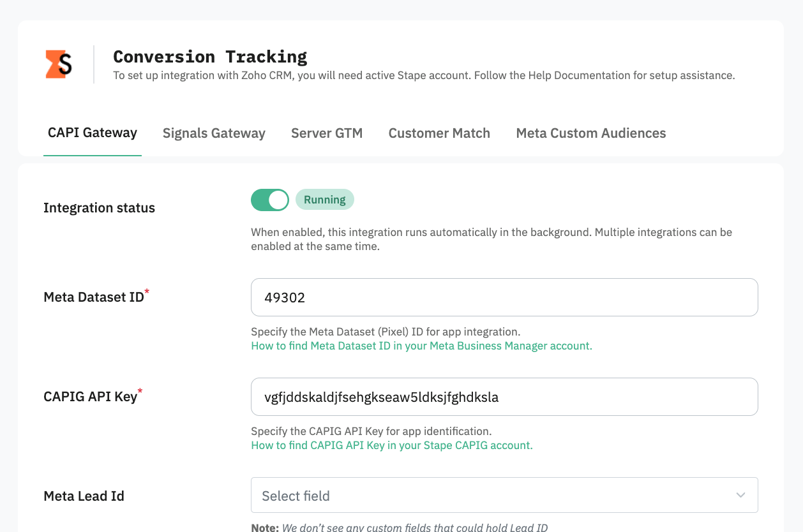Viewport: 803px width, 532px height.
Task: Select the CAPI Gateway tab
Action: pos(93,133)
